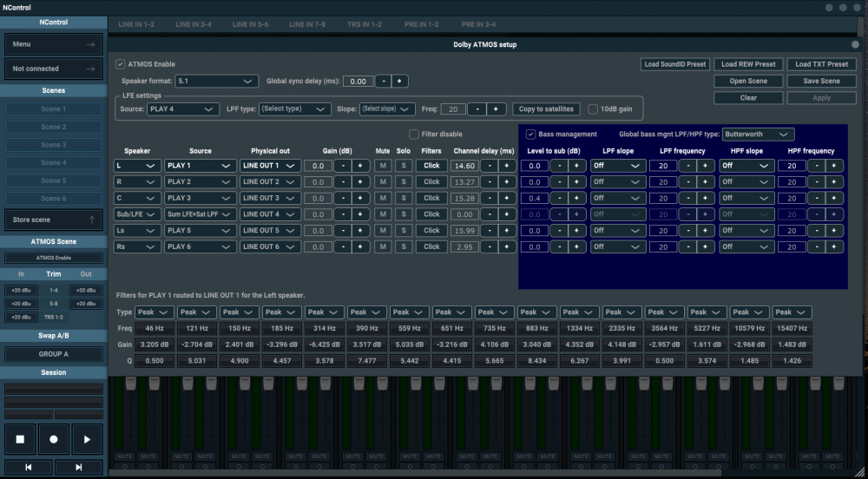Skip to previous with the back-skip icon
The height and width of the screenshot is (479, 868).
click(x=29, y=468)
